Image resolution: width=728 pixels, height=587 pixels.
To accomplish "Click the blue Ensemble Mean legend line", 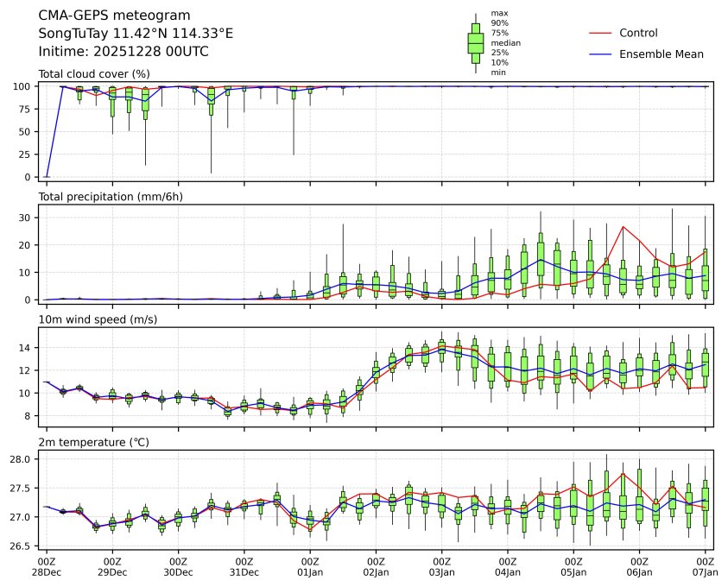I will click(x=600, y=54).
